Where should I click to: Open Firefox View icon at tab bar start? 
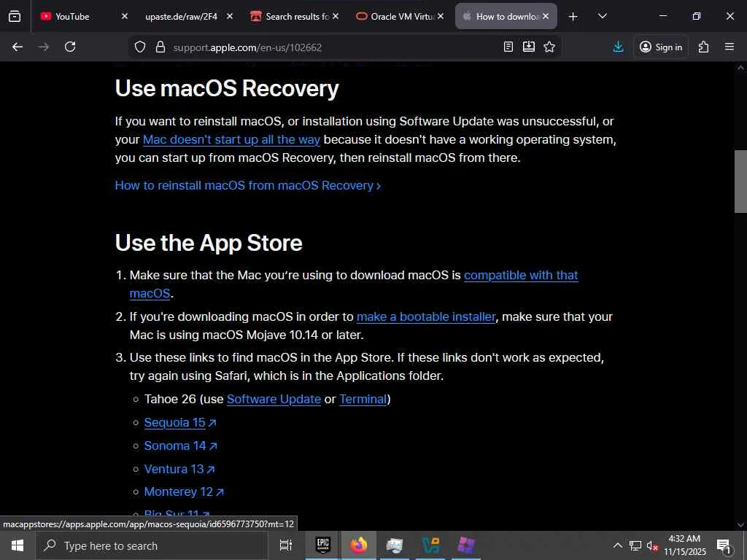click(x=15, y=16)
